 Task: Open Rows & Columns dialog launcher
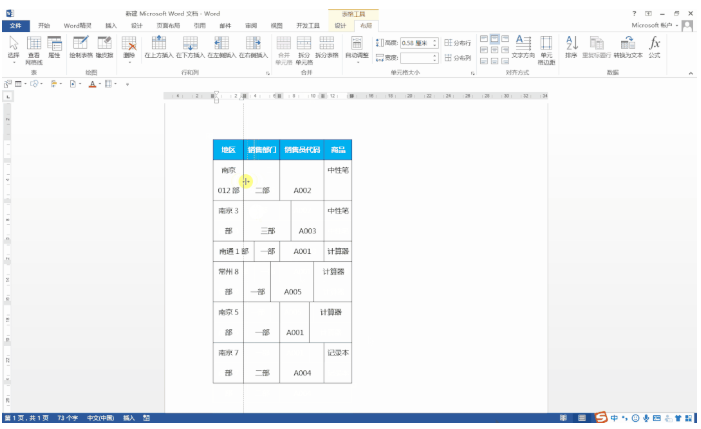coord(268,73)
